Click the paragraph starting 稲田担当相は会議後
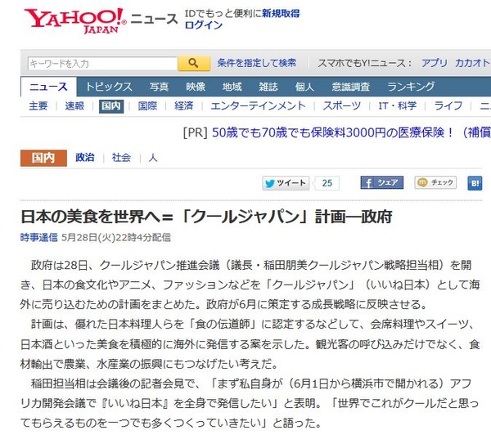Viewport: 491px width, 448px height. pos(250,403)
